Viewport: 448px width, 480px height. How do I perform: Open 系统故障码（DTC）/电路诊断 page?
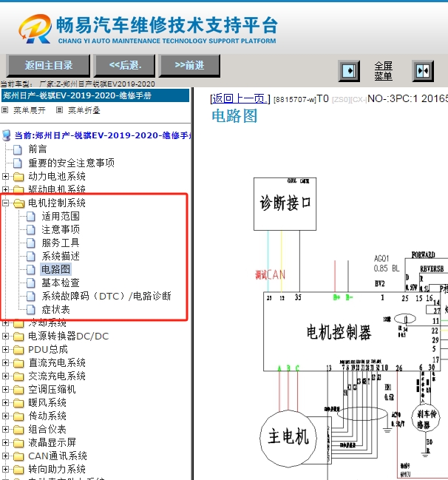106,296
